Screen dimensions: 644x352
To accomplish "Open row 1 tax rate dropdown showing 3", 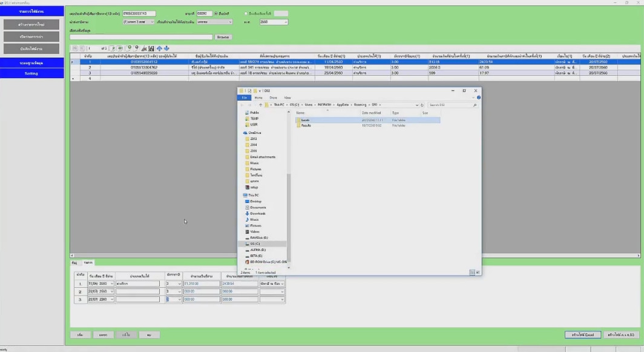I will (179, 284).
